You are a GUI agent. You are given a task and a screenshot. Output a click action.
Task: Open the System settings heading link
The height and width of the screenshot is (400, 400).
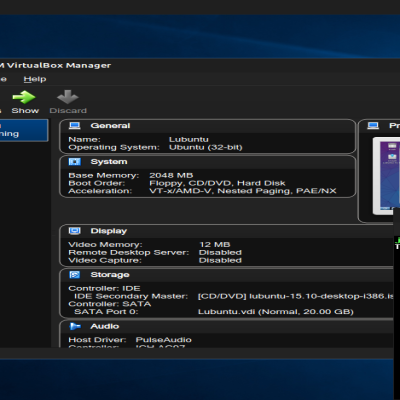point(109,162)
